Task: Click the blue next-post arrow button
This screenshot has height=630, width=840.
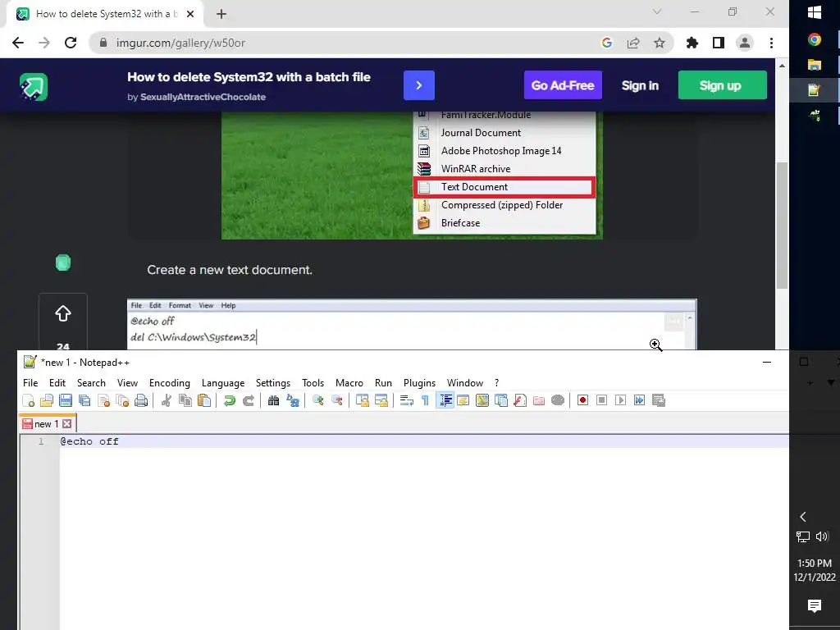Action: click(x=419, y=85)
